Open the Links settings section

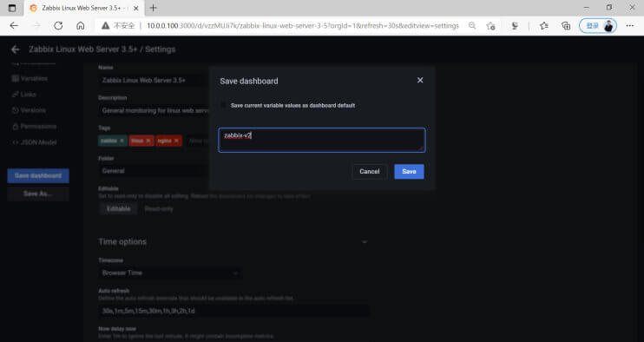pos(24,94)
